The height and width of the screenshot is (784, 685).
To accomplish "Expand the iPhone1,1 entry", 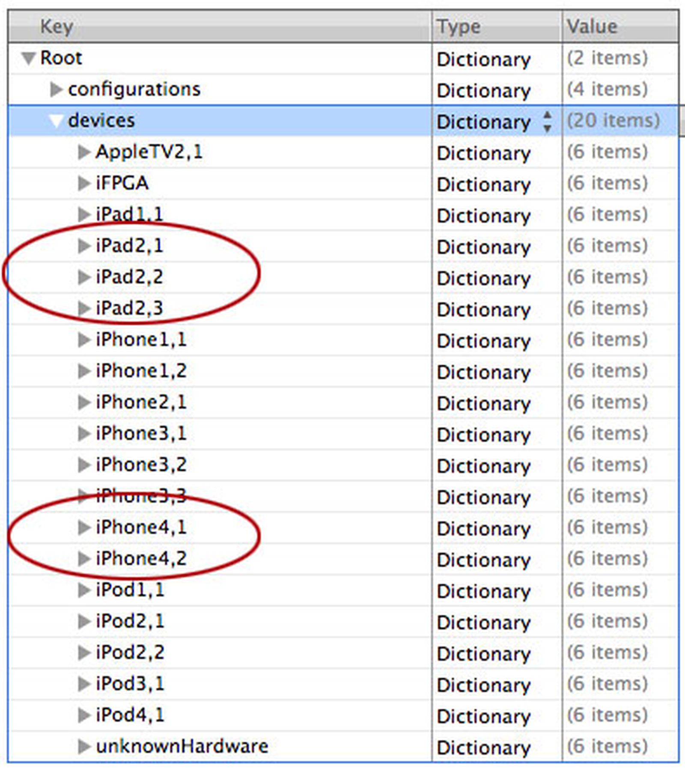I will click(84, 340).
